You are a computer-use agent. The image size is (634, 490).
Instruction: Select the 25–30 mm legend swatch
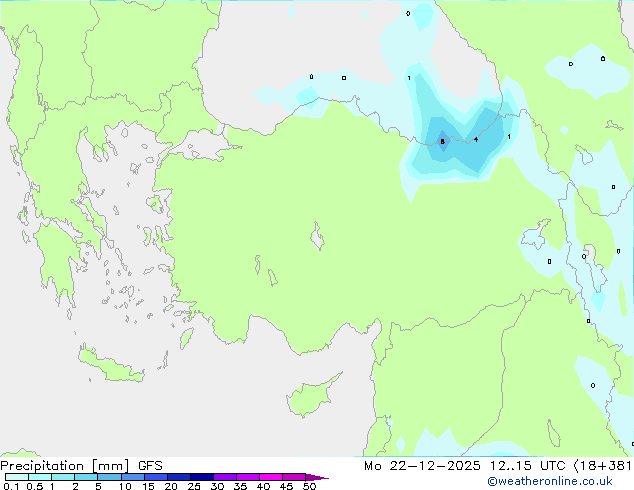[202, 477]
